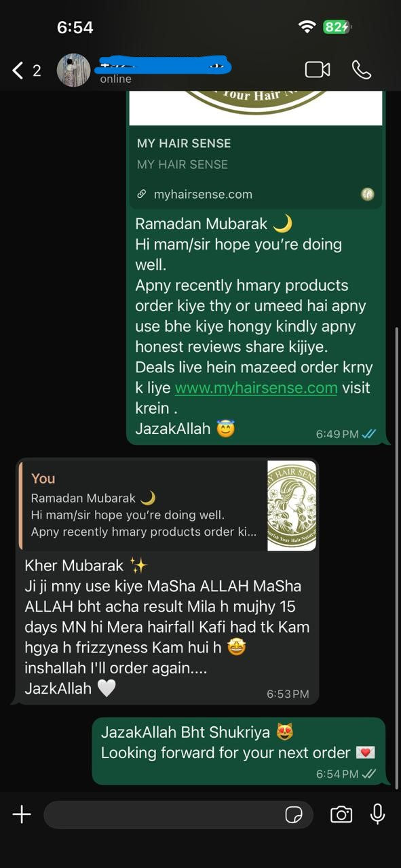This screenshot has width=401, height=868.
Task: Tap the logo image at top of preview
Action: coord(256,108)
